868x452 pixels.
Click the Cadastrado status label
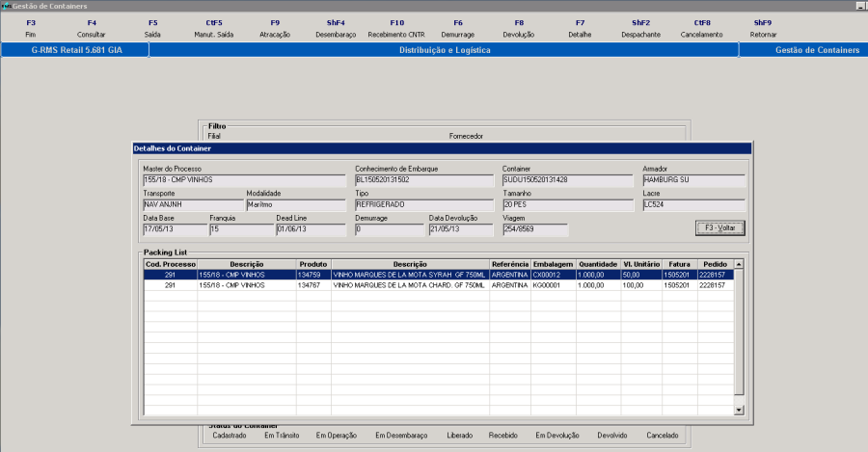[230, 436]
